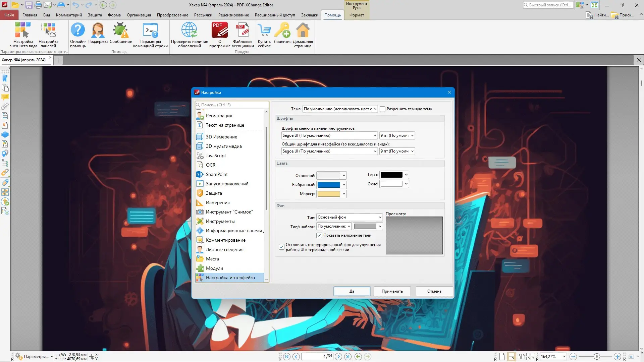
Task: Click the Home Page house icon
Action: pyautogui.click(x=303, y=31)
